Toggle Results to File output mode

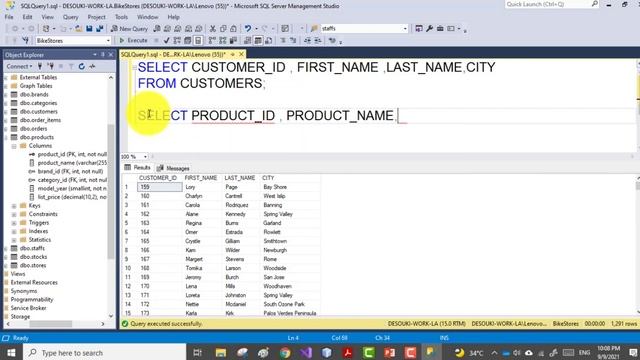(269, 40)
